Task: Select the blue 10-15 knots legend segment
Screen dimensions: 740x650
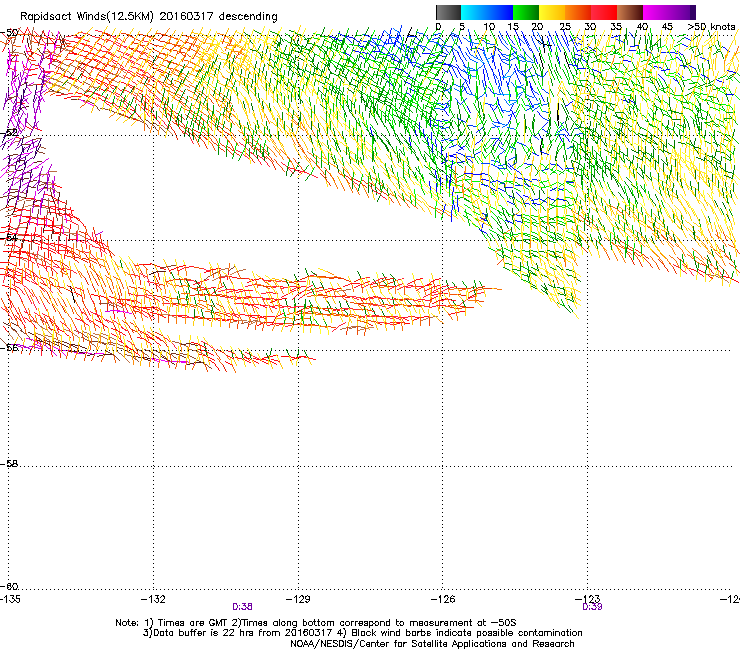Action: tap(500, 12)
